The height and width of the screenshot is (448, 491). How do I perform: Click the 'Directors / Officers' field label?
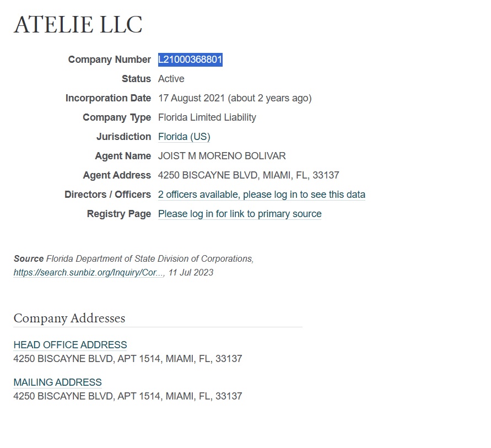point(107,195)
